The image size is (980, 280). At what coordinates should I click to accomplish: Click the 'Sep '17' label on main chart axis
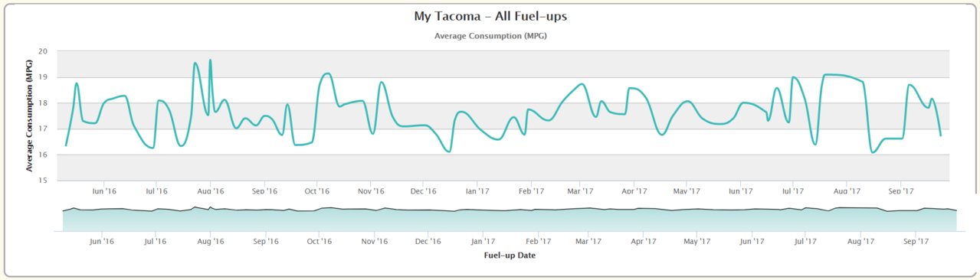[901, 191]
